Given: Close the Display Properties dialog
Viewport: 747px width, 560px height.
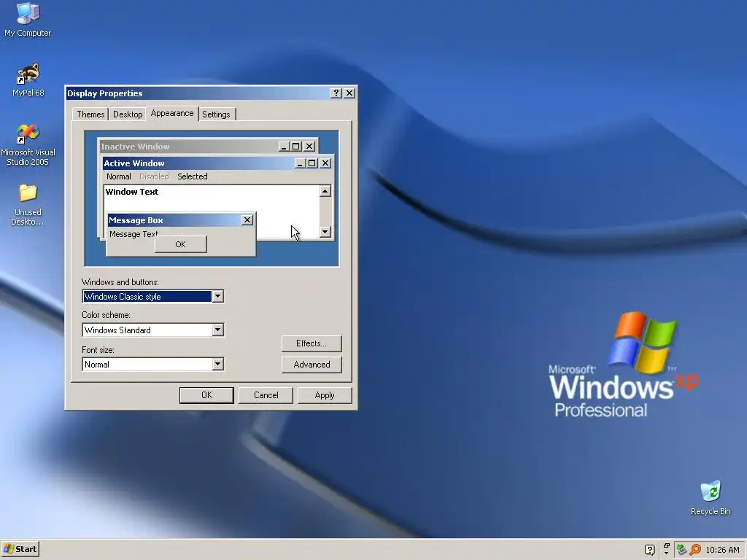Looking at the screenshot, I should click(x=349, y=93).
